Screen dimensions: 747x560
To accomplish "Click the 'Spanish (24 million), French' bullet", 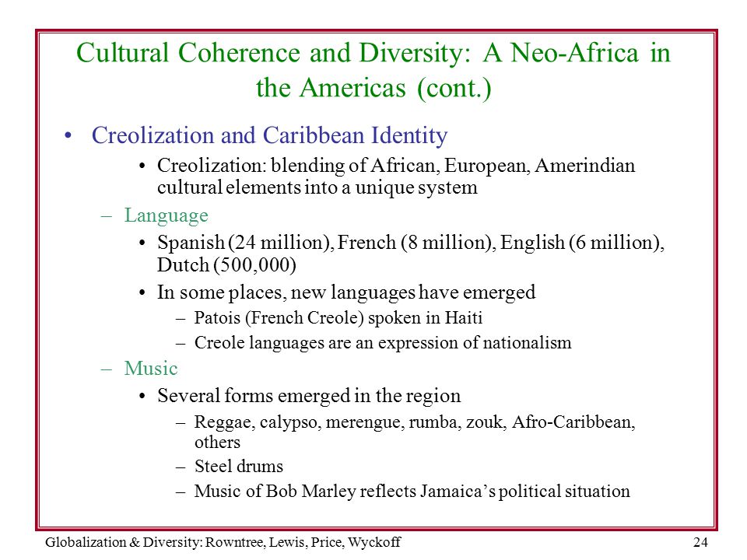I will (x=411, y=254).
